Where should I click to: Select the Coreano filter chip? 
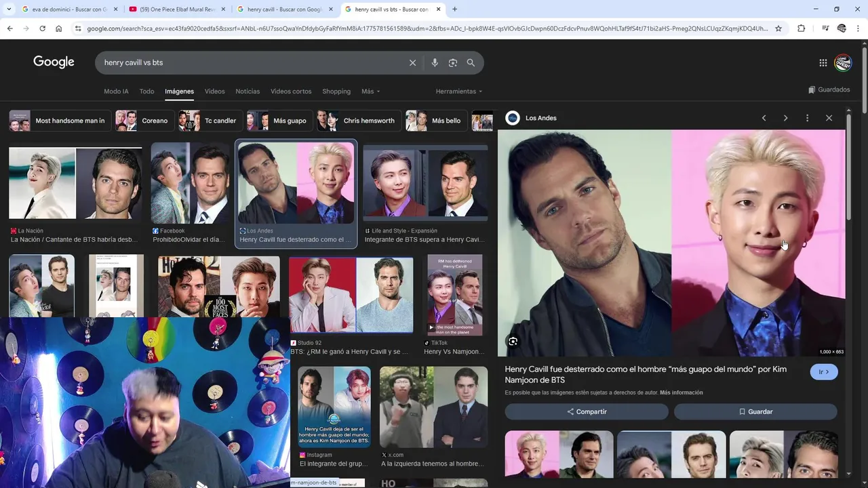pyautogui.click(x=144, y=121)
